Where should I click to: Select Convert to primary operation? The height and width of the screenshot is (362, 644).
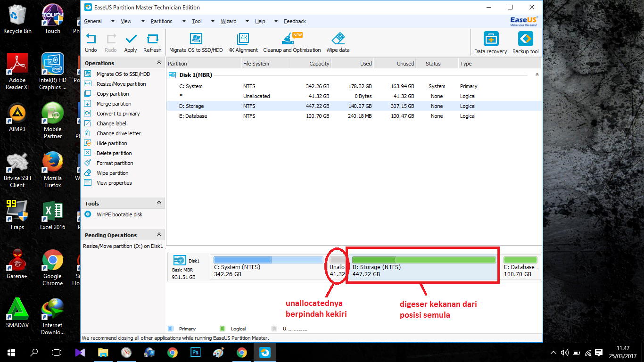coord(118,114)
